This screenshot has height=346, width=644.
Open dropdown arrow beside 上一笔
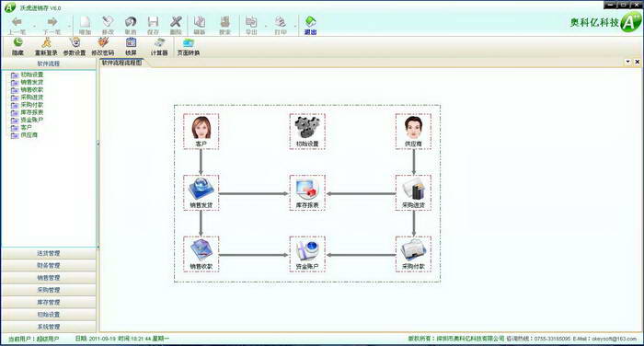35,27
